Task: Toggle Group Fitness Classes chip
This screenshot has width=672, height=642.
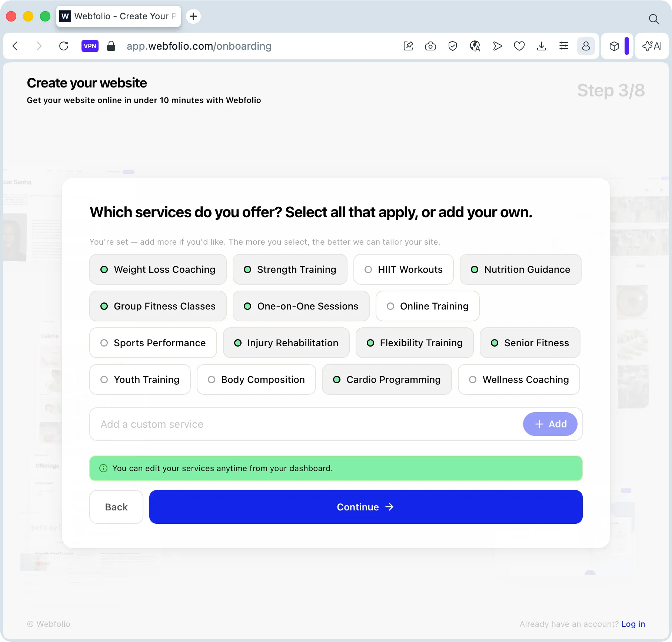Action: [158, 306]
